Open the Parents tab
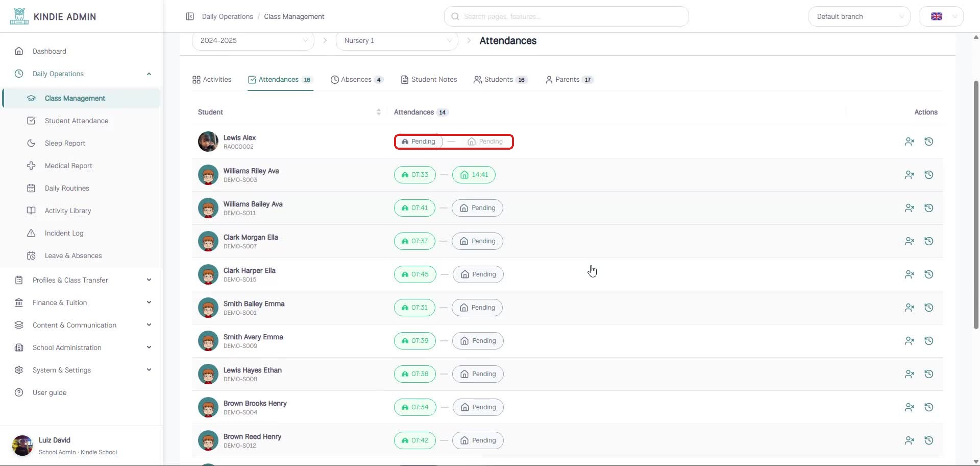Image resolution: width=980 pixels, height=466 pixels. click(569, 79)
